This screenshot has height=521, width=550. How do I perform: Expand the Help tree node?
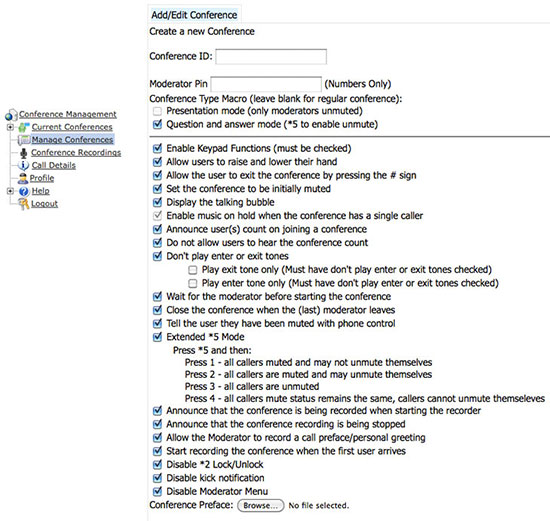tap(10, 191)
